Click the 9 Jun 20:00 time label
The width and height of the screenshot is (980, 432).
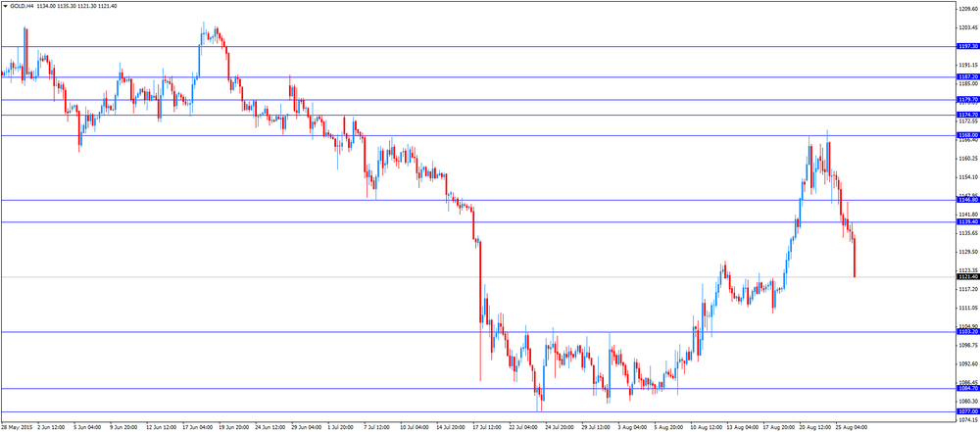(x=122, y=428)
